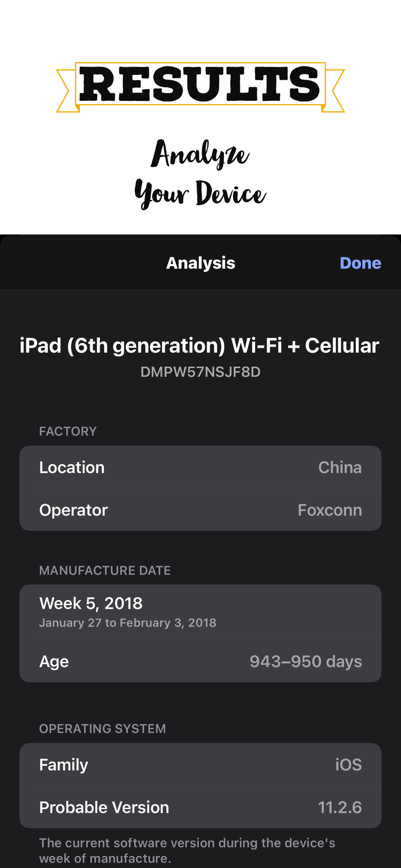Select the Operator row label
Screen dimensions: 401x868
73,510
